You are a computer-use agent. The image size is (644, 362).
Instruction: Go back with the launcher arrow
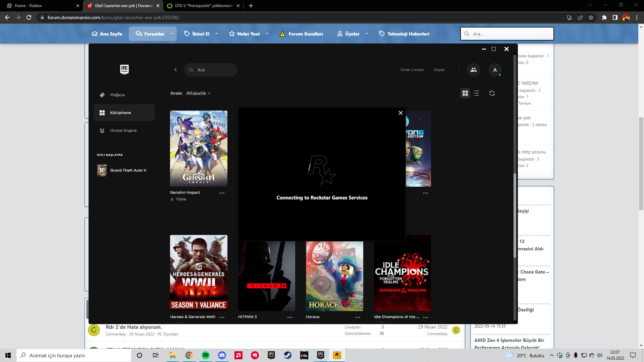coord(175,70)
